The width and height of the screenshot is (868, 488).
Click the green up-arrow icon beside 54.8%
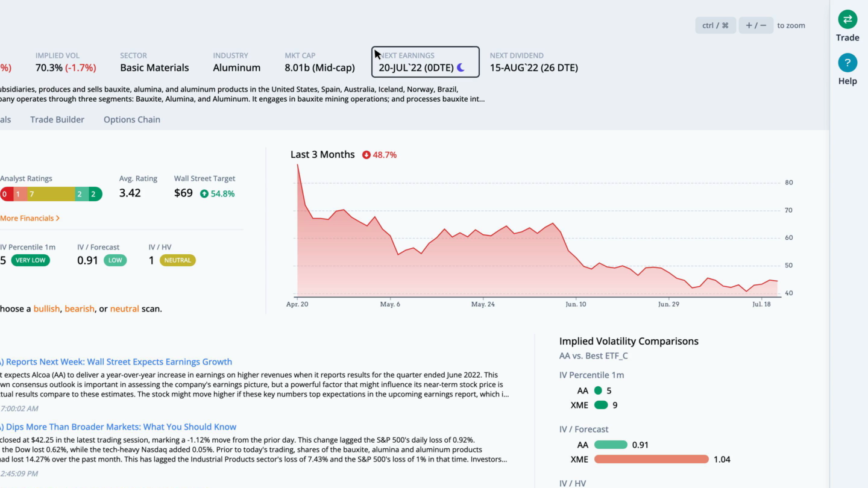tap(204, 193)
